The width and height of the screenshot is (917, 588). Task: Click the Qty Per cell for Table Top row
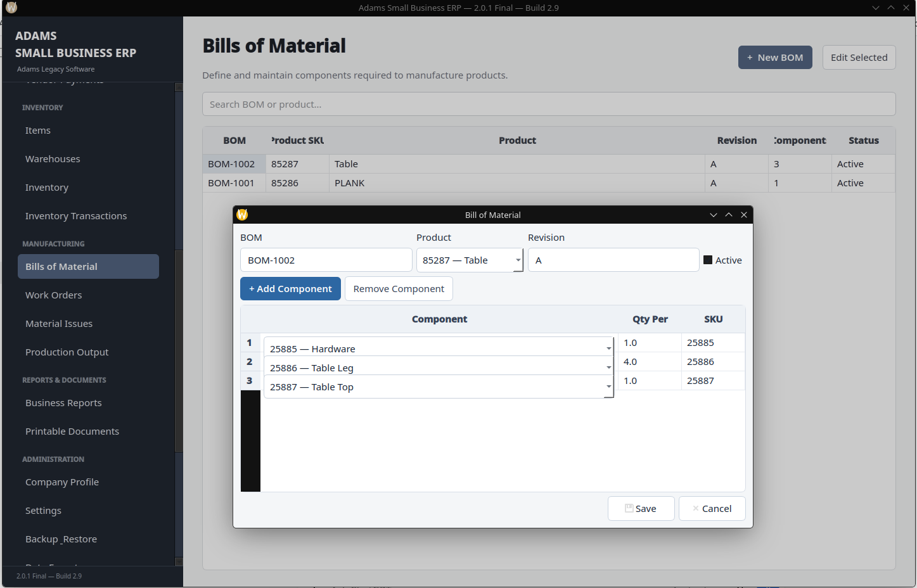[x=650, y=381]
